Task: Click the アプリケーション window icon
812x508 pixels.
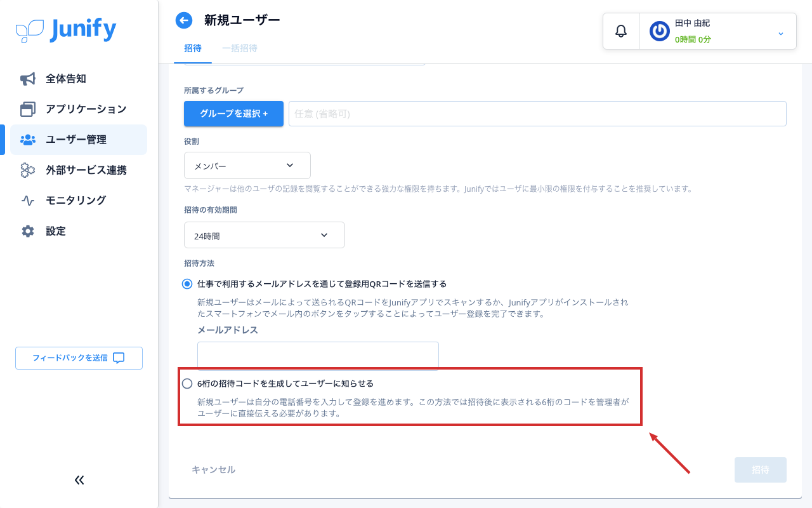Action: coord(27,109)
